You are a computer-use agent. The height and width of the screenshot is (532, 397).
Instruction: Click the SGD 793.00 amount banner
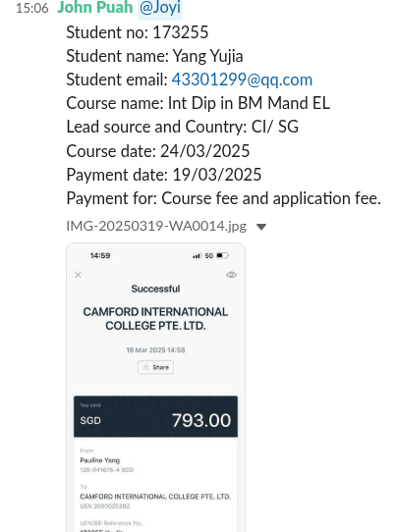[155, 416]
